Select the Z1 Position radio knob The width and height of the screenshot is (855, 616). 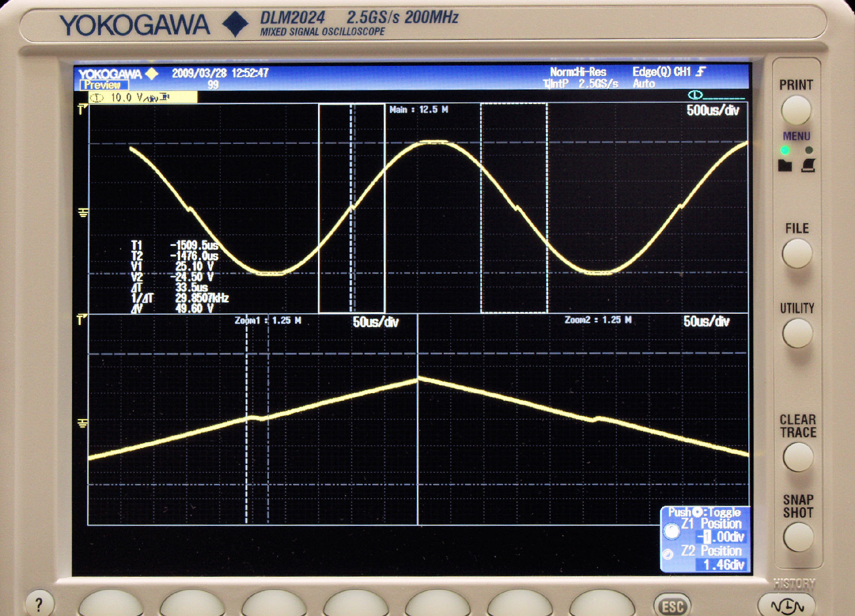[x=671, y=531]
